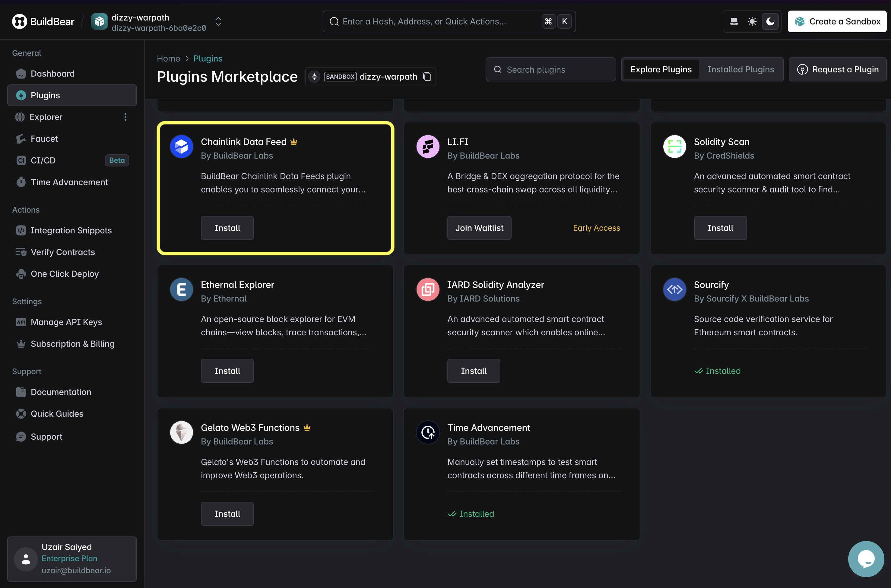Switch to light theme sun icon
Viewport: 891px width, 588px height.
752,21
